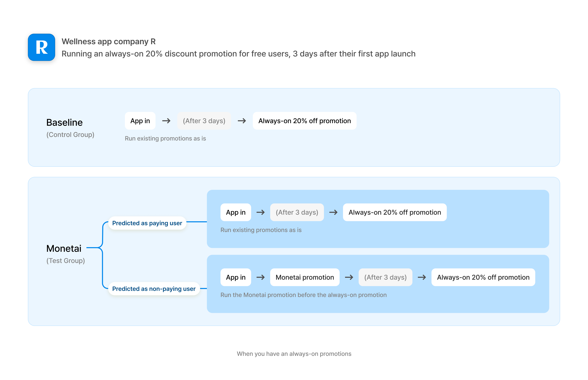Click the blue R company logo icon
Screen dimensions: 588x380
(42, 47)
